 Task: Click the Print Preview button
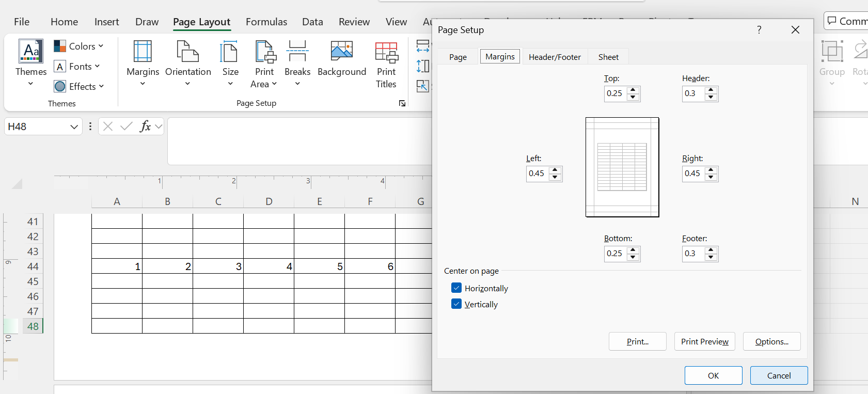pos(705,341)
